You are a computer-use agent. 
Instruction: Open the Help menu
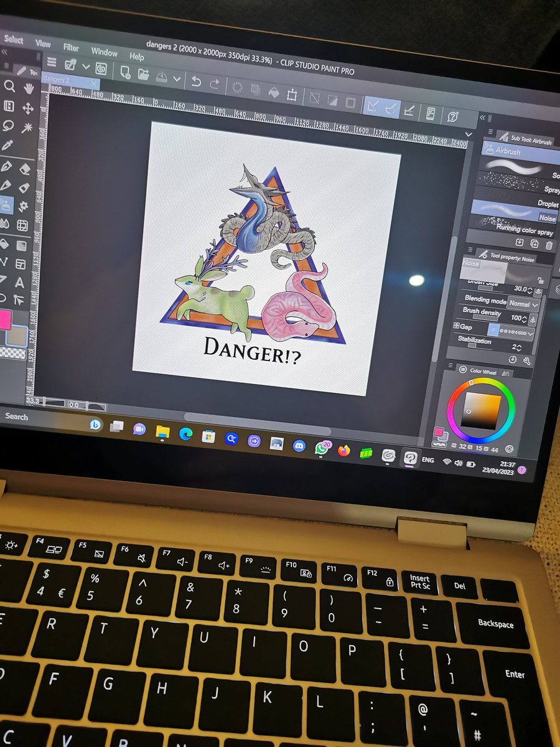point(137,57)
